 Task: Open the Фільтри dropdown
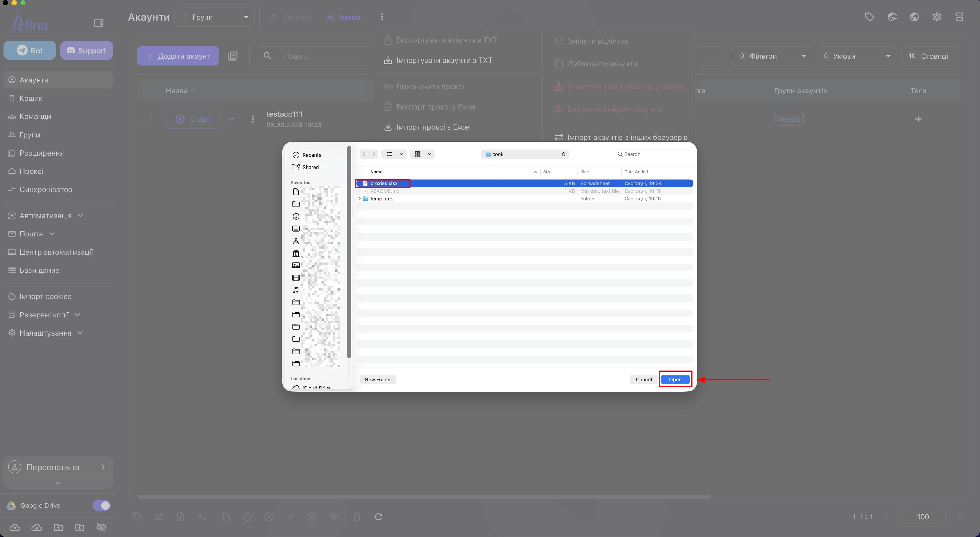(771, 56)
